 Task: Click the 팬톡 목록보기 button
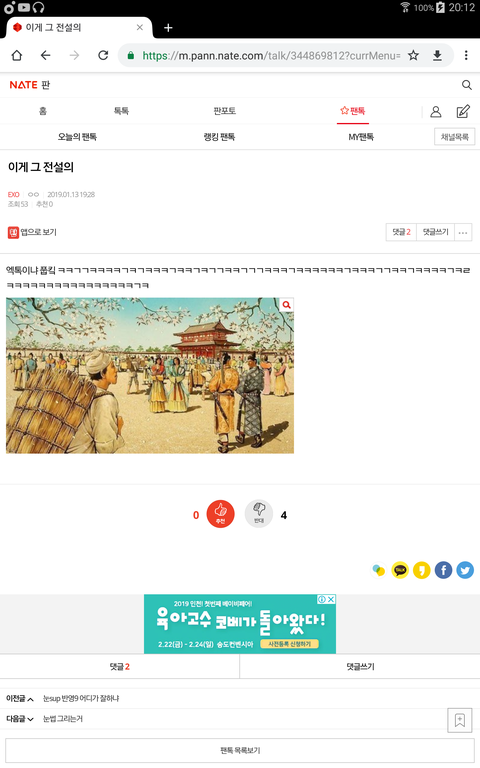coord(240,750)
